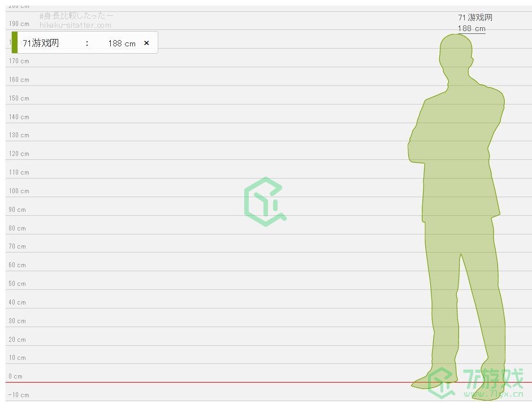Click the -10 cm axis label
This screenshot has height=404, width=532.
19,395
